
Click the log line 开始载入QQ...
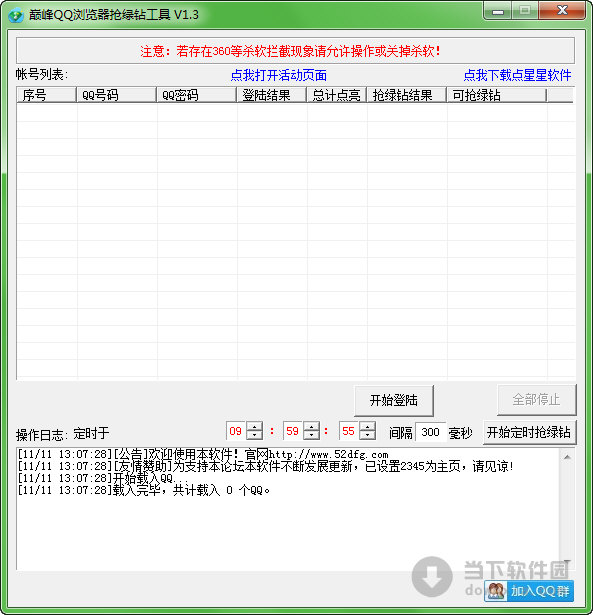104,478
